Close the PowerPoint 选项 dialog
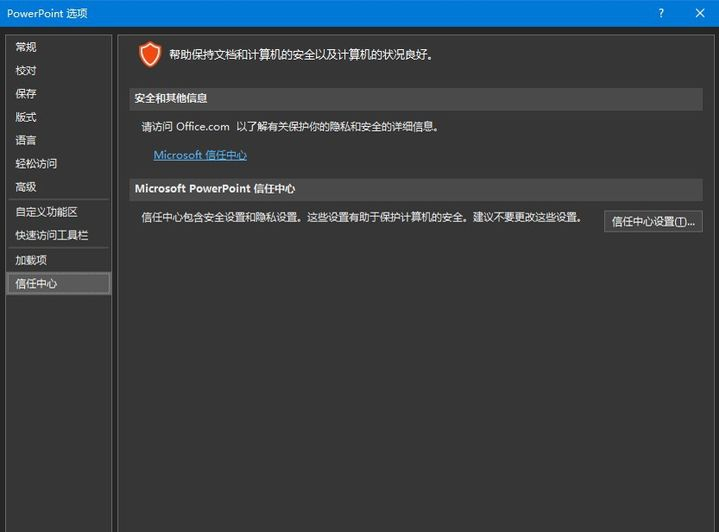Viewport: 719px width, 532px height. click(700, 13)
